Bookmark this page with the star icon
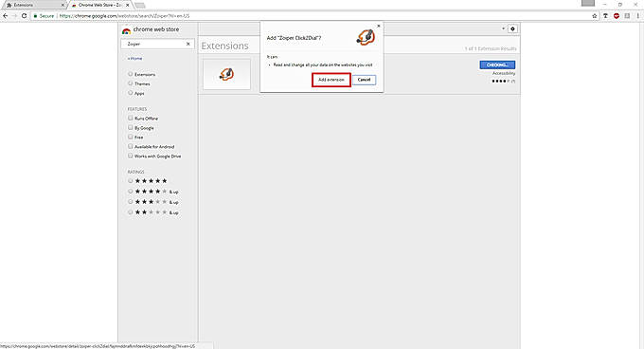The width and height of the screenshot is (644, 349). click(595, 15)
